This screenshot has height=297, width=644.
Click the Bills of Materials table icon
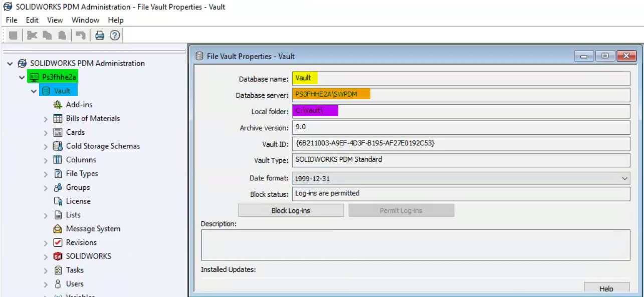pyautogui.click(x=58, y=119)
